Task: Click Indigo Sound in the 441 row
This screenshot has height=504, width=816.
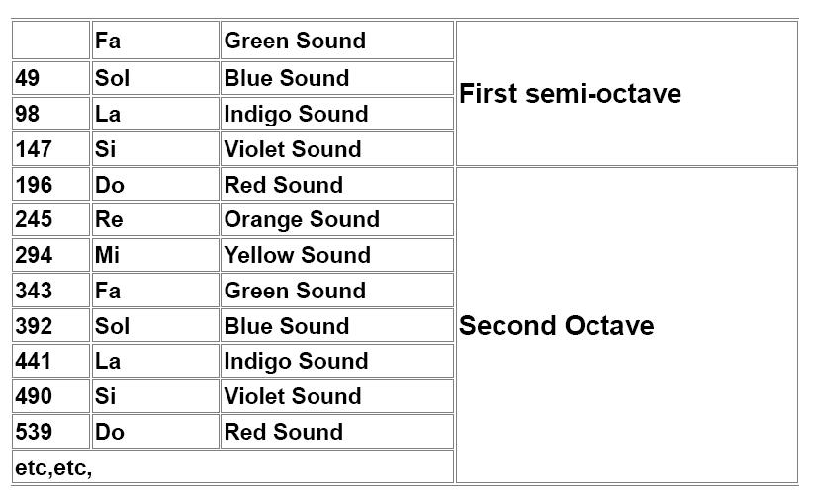Action: (x=296, y=361)
